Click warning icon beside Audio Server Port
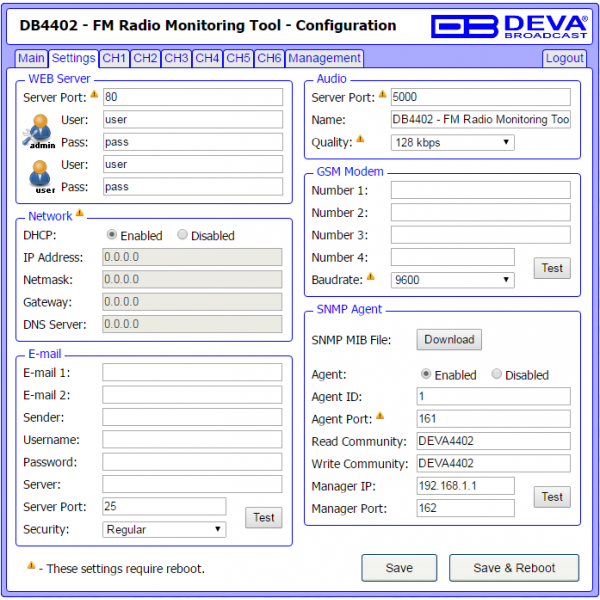 (x=383, y=94)
